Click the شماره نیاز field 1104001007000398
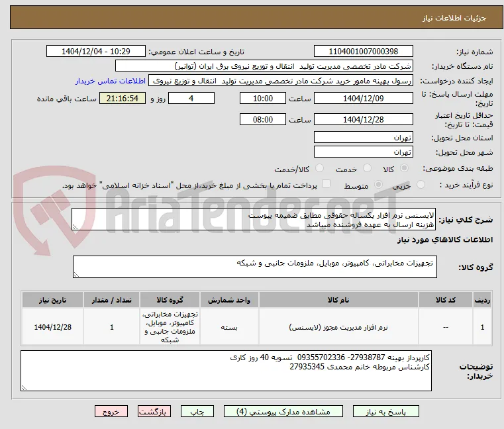Screen dimensions: 504x429 click(x=364, y=52)
